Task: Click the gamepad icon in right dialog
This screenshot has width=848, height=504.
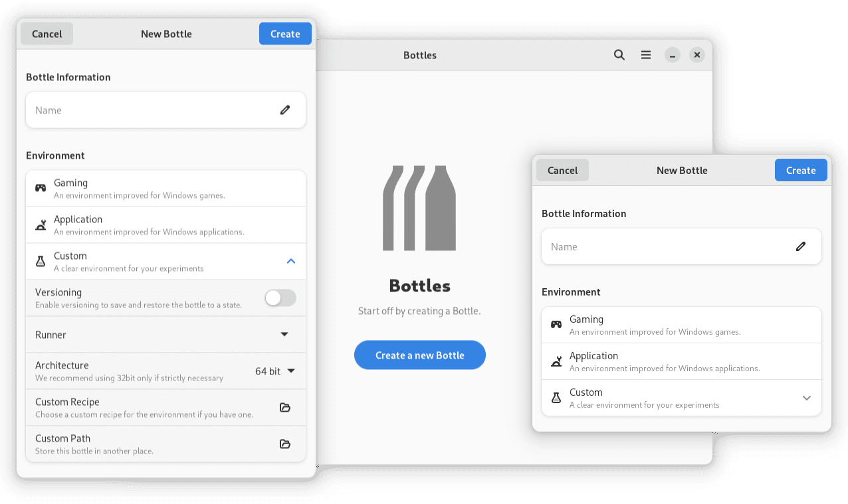Action: pyautogui.click(x=556, y=325)
